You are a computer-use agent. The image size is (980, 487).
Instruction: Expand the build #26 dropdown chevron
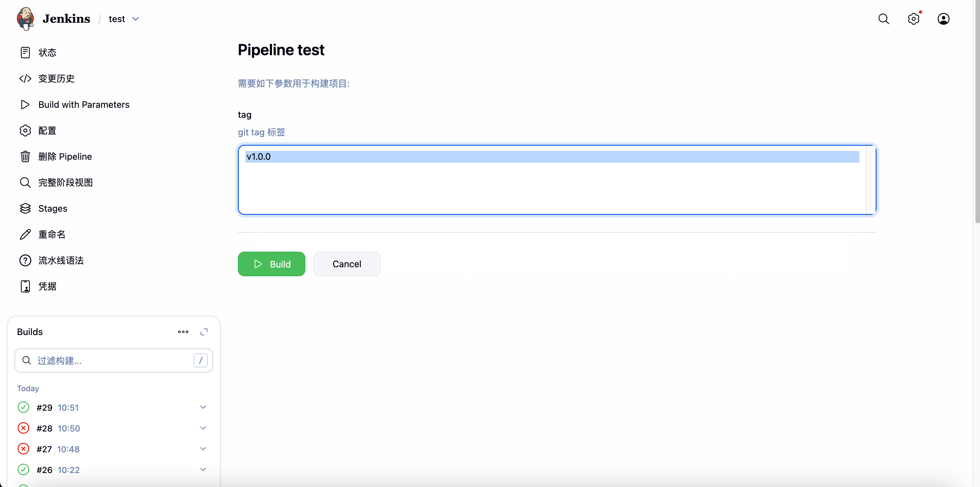(203, 469)
